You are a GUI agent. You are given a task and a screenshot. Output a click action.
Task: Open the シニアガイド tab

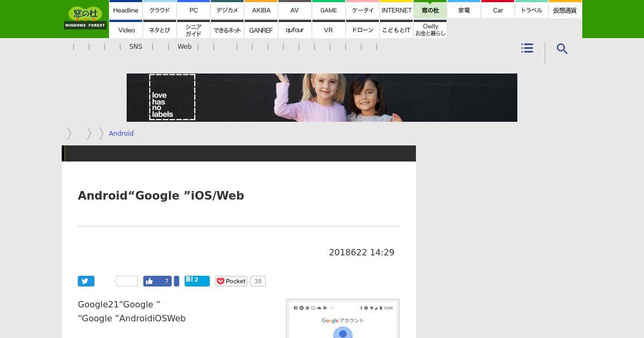pos(193,30)
